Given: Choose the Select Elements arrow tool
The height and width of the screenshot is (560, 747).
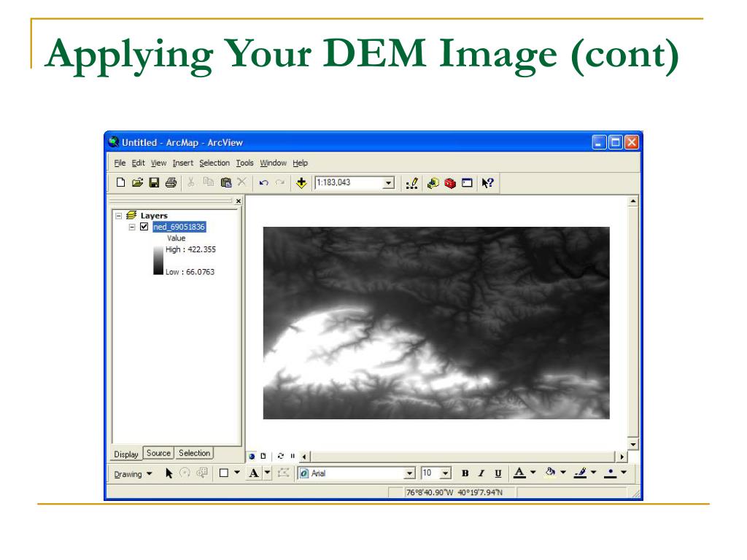Looking at the screenshot, I should 169,472.
